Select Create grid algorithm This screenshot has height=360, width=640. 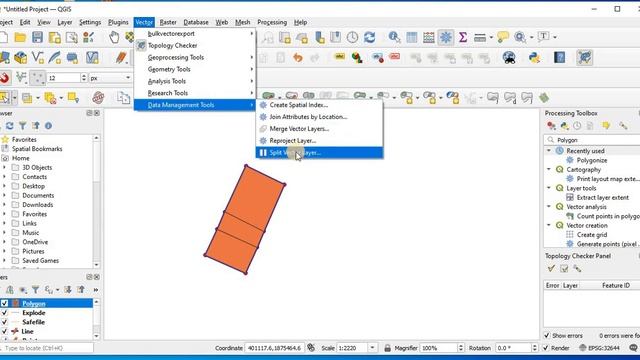[591, 235]
